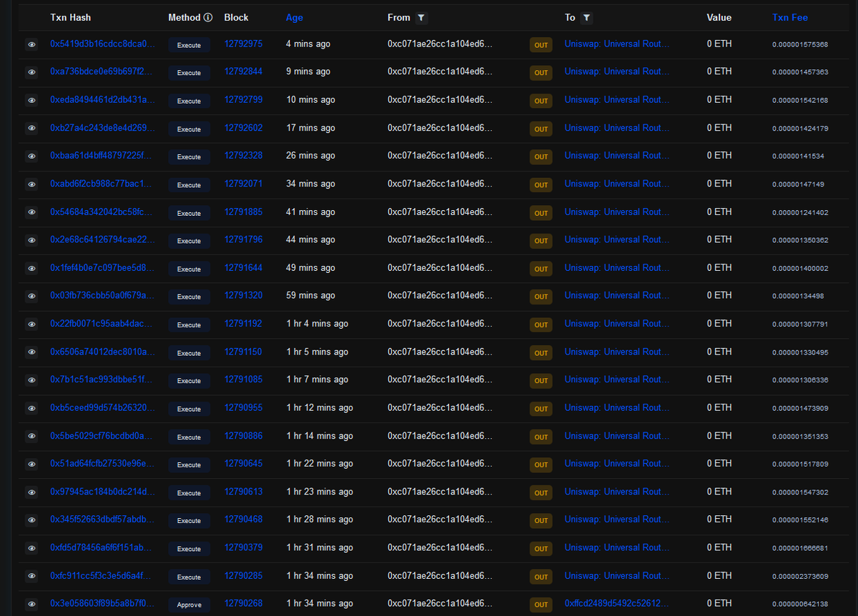The image size is (858, 616).
Task: Click the eye preview icon for transaction 0x7b1c51ac993dbbe51f
Action: click(x=31, y=380)
